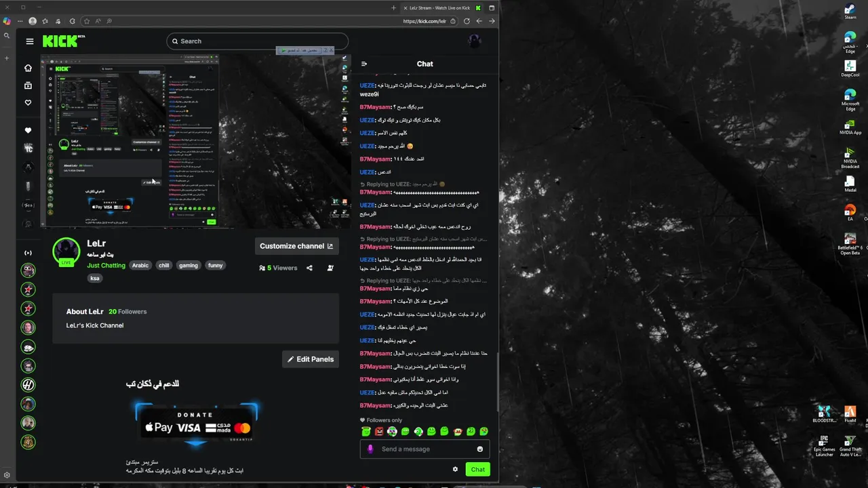This screenshot has height=488, width=868.
Task: Open Epic Games Launcher shortcut
Action: 824,446
